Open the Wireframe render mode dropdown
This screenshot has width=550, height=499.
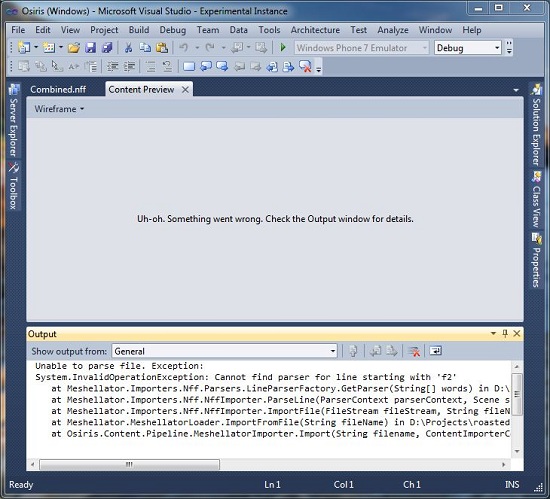click(59, 109)
